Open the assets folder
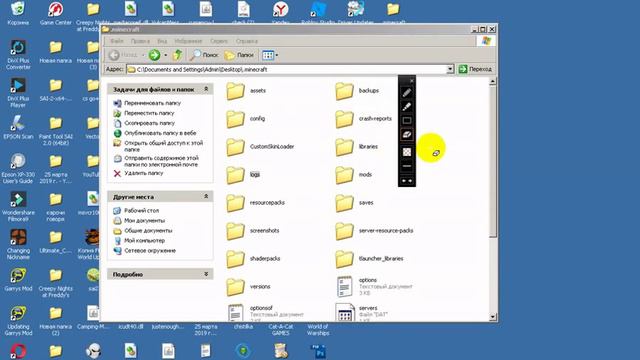This screenshot has width=640, height=360. 246,91
